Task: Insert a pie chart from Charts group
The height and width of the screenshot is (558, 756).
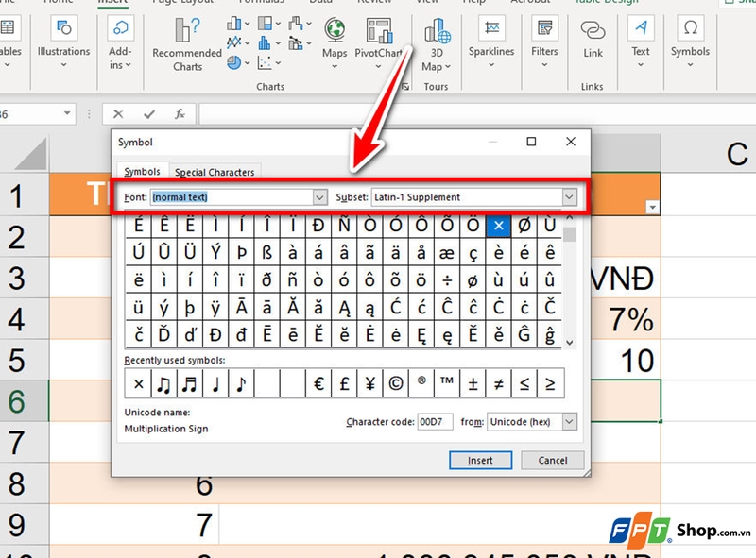Action: pos(233,61)
